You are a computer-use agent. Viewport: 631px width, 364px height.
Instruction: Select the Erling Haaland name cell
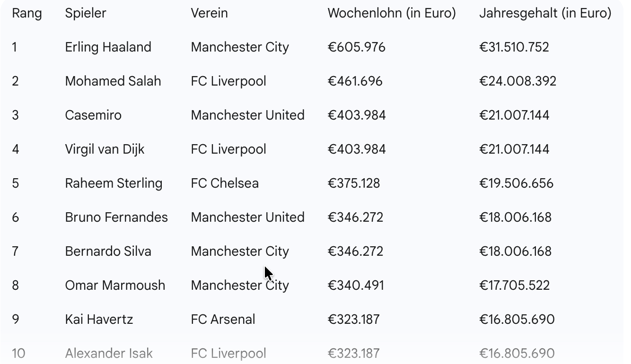coord(108,47)
